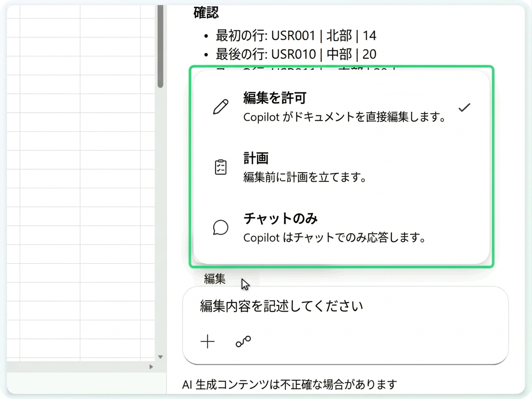Viewport: 532px width, 399px height.
Task: Click the spreadsheet vertical scrollbar thumb
Action: tap(160, 46)
